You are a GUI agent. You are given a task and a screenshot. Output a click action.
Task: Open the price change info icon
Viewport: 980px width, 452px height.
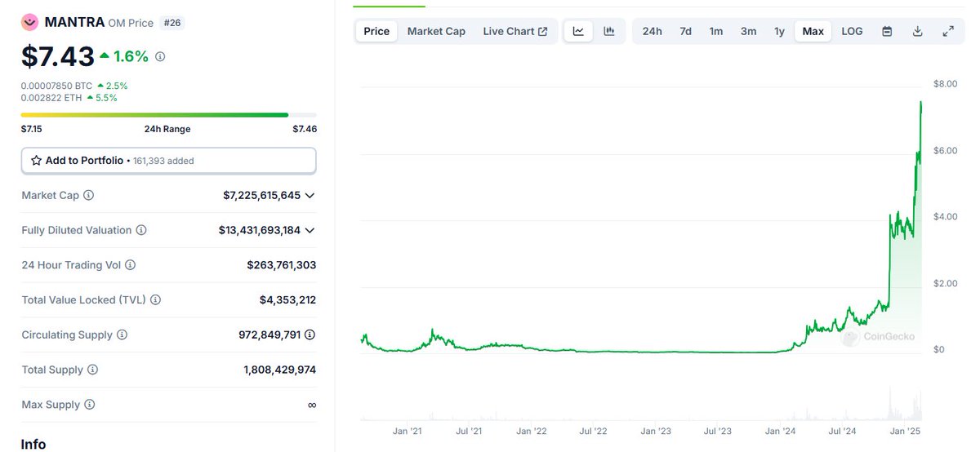click(x=160, y=57)
